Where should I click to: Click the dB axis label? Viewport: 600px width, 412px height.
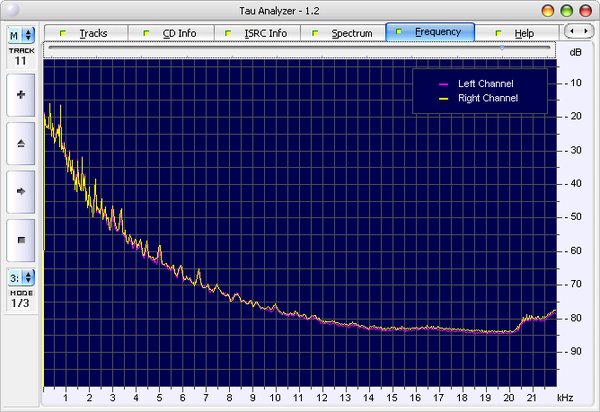tap(575, 52)
